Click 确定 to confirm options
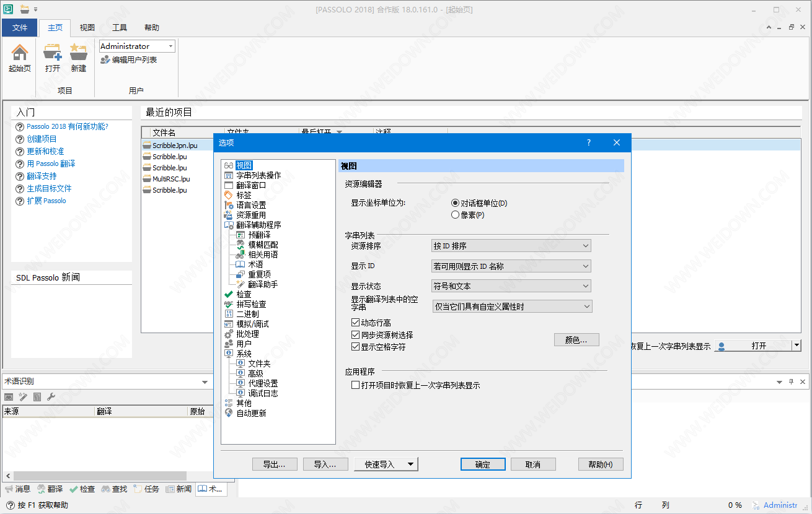Screen dimensions: 812x514 click(x=483, y=464)
